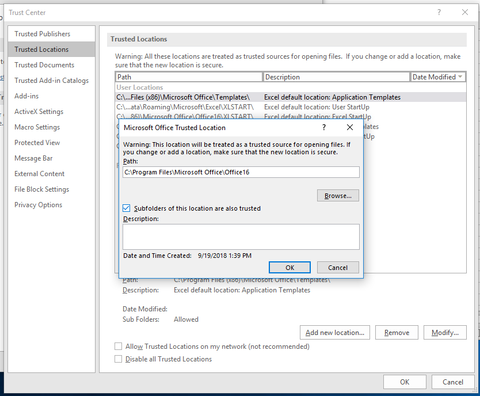Close the Microsoft Office Trusted Location dialog
Screen dimensions: 480x396
(350, 127)
